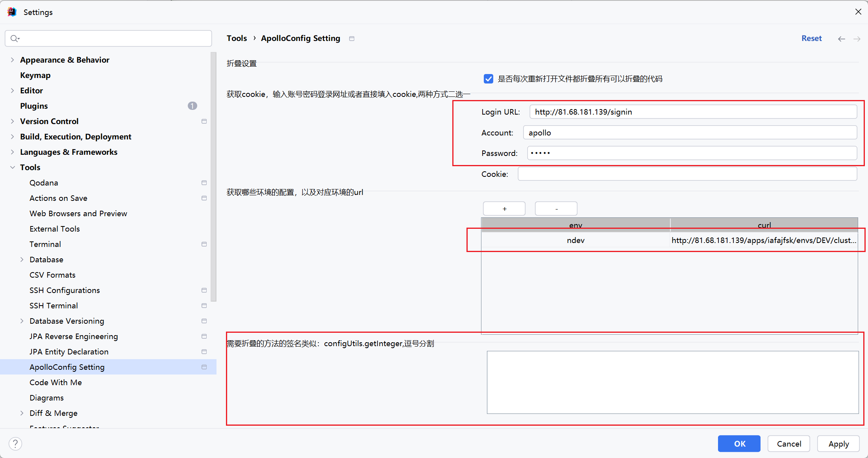
Task: Select External Tools in the tree
Action: tap(55, 229)
